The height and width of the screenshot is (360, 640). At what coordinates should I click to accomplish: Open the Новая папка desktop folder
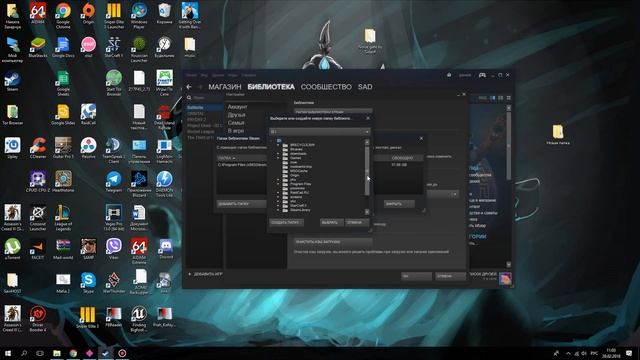pyautogui.click(x=558, y=135)
